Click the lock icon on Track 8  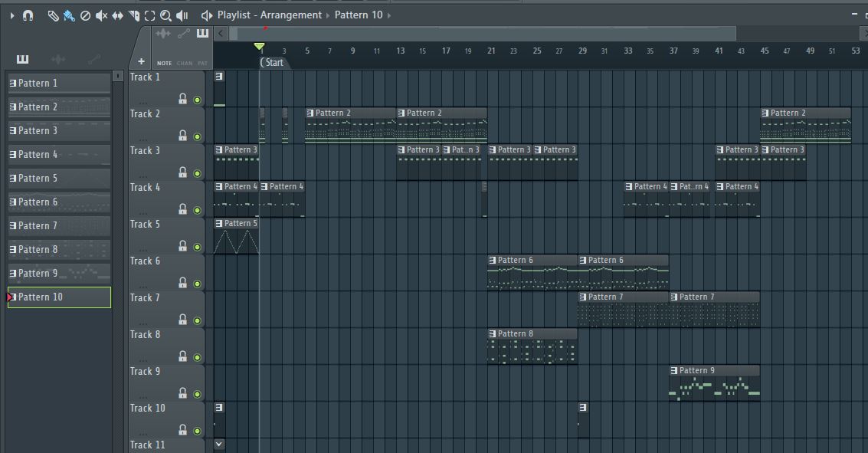(x=182, y=356)
